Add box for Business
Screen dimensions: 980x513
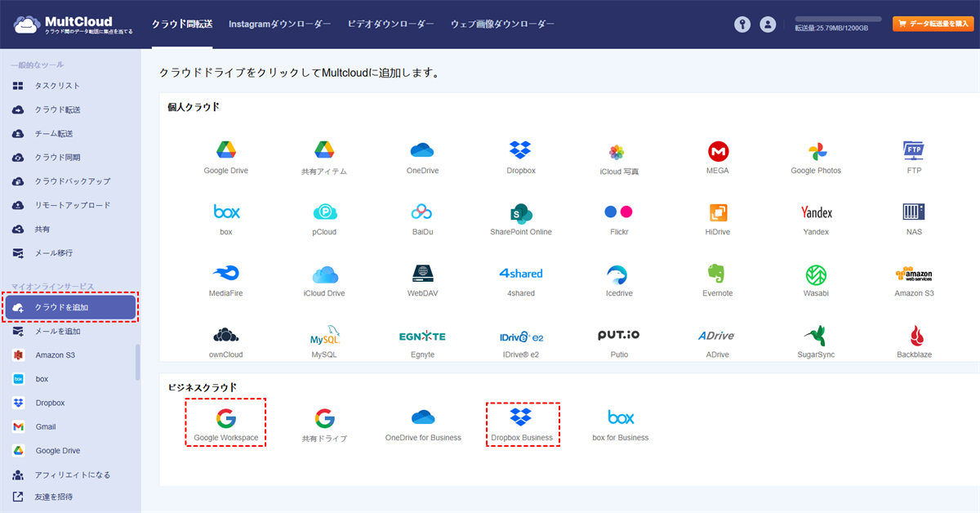click(x=621, y=417)
